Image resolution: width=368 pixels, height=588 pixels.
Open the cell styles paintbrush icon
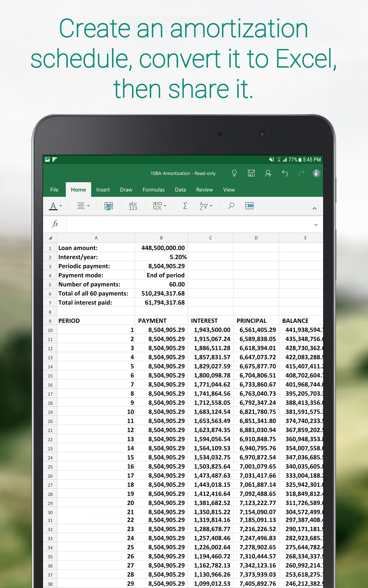point(109,206)
